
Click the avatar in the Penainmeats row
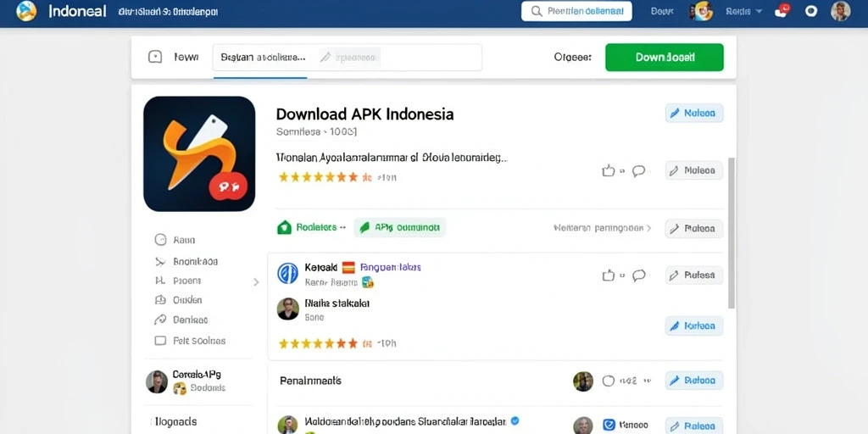coord(583,381)
